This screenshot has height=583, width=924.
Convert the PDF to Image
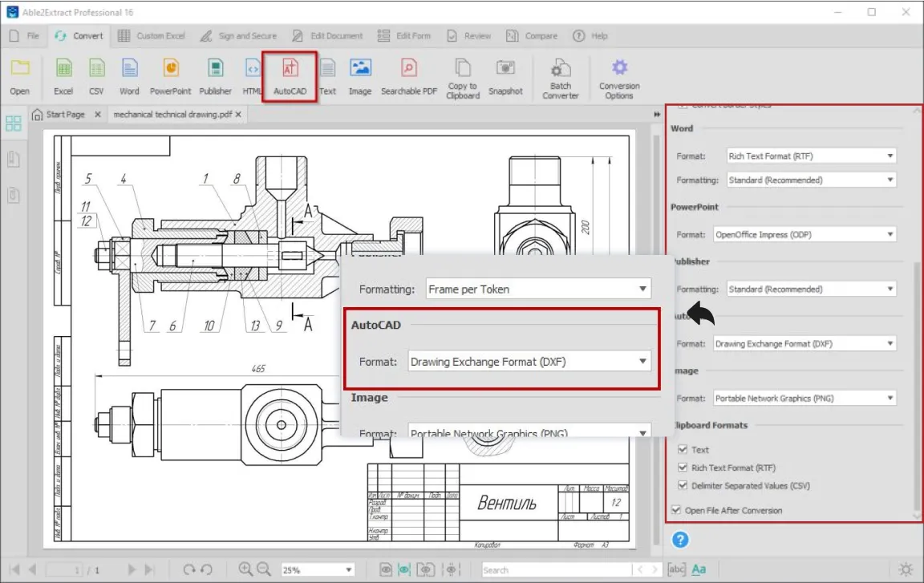[x=360, y=77]
